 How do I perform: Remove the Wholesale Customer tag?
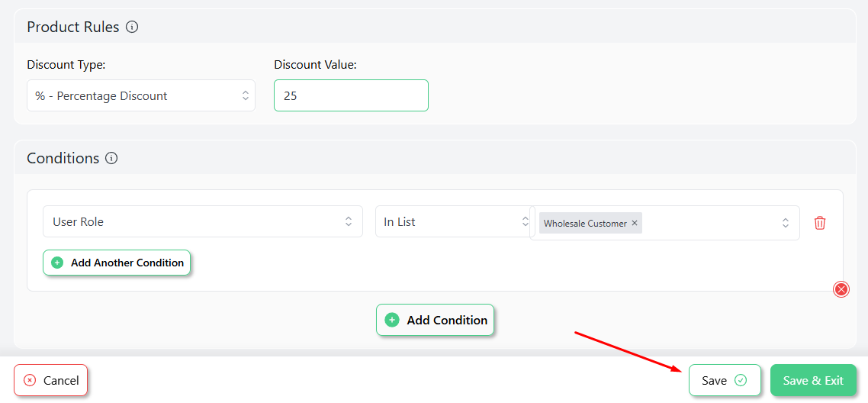pyautogui.click(x=635, y=223)
